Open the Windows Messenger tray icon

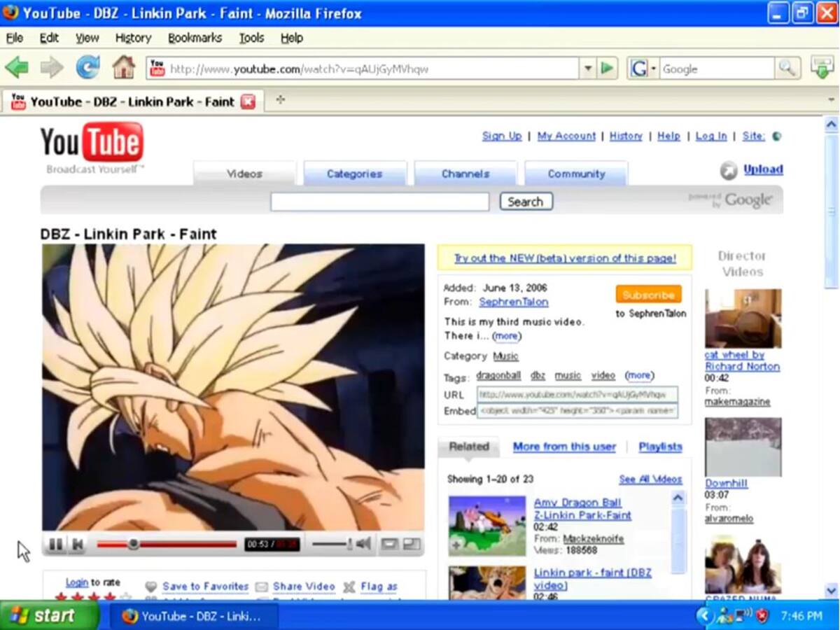pos(724,616)
